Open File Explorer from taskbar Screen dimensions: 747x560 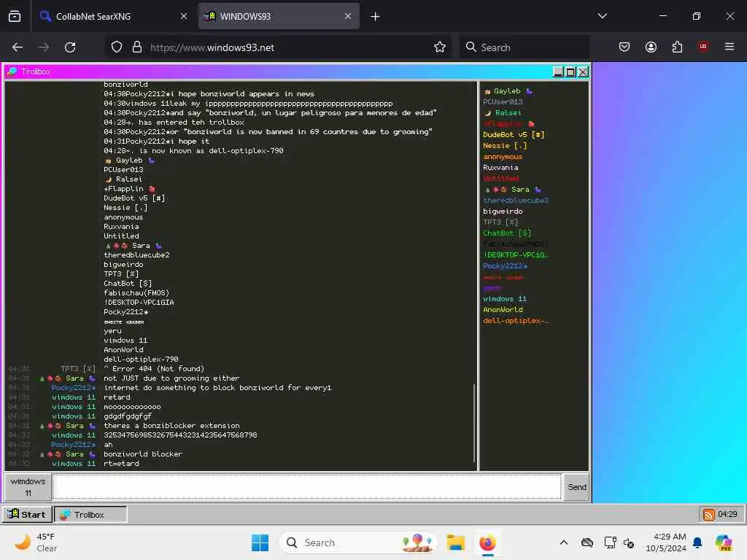click(455, 542)
